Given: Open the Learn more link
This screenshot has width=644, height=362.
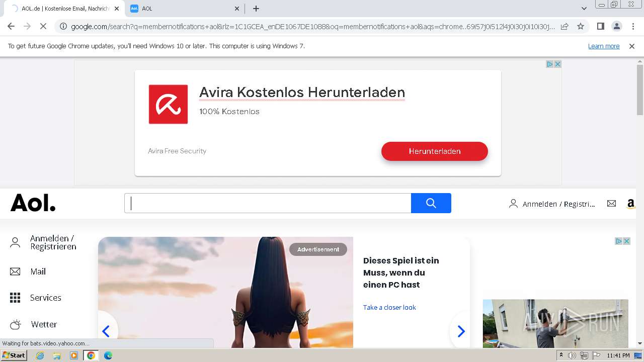Looking at the screenshot, I should [x=604, y=46].
